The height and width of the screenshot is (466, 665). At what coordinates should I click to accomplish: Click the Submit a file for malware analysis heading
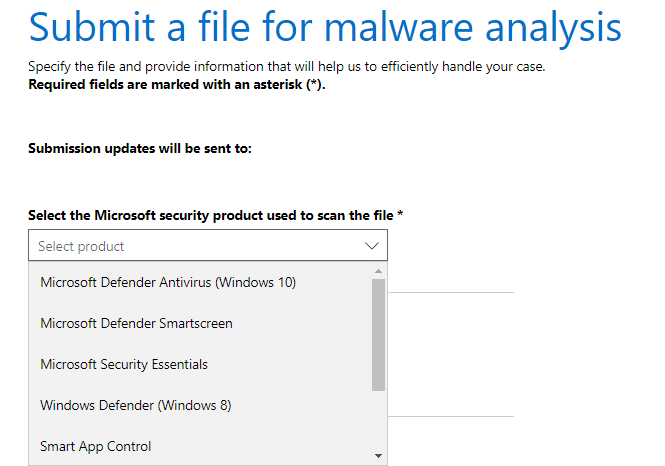[325, 29]
